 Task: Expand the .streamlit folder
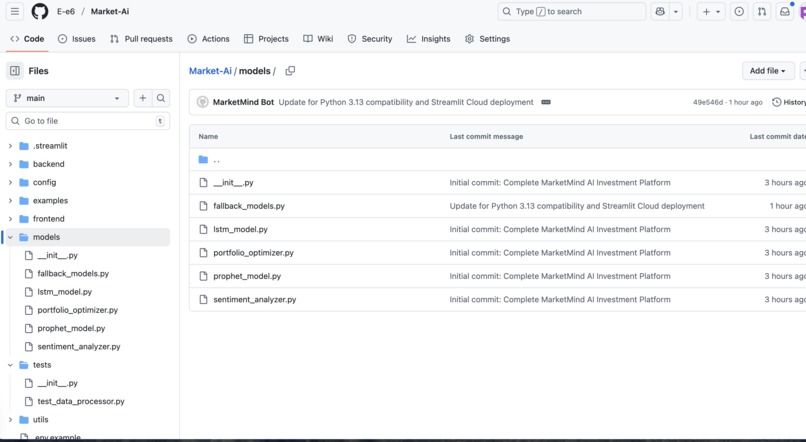10,146
